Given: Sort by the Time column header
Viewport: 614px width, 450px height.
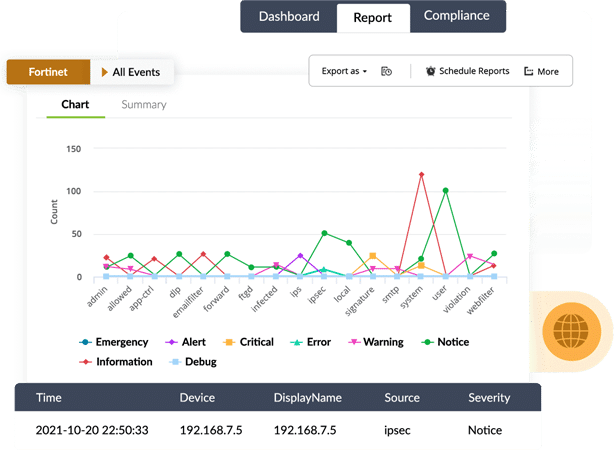Looking at the screenshot, I should 49,398.
